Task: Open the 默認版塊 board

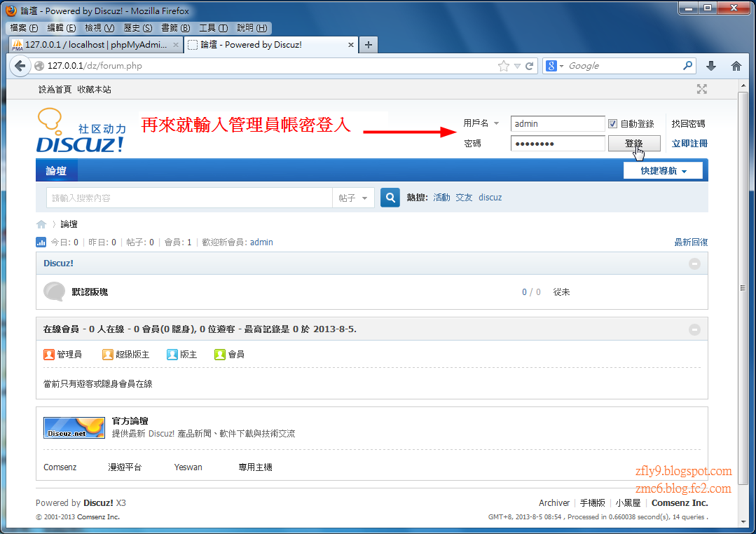Action: click(x=90, y=292)
